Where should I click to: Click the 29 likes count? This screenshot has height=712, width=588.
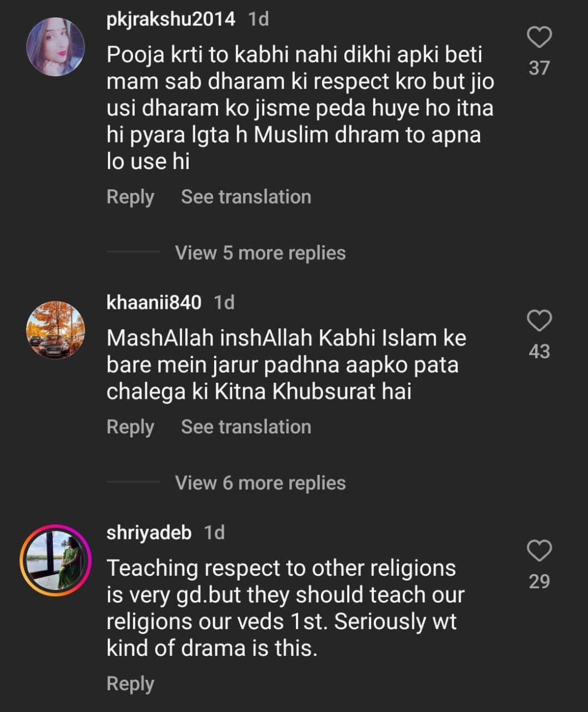[539, 581]
